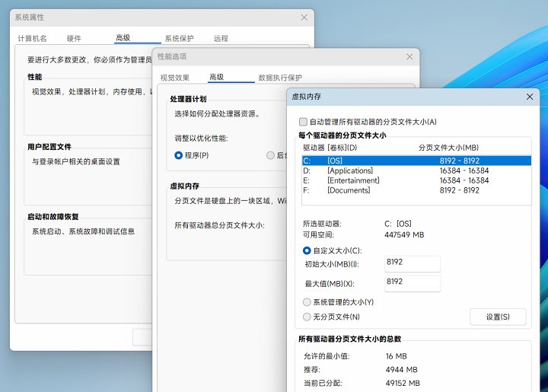The width and height of the screenshot is (548, 392).
Task: Select 程序 radio button in processor plan
Action: click(x=178, y=155)
